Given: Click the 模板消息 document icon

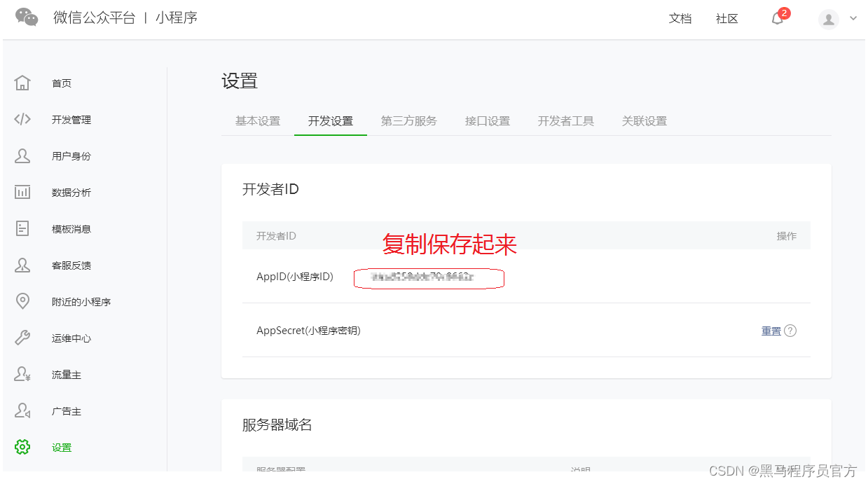Looking at the screenshot, I should coord(22,228).
